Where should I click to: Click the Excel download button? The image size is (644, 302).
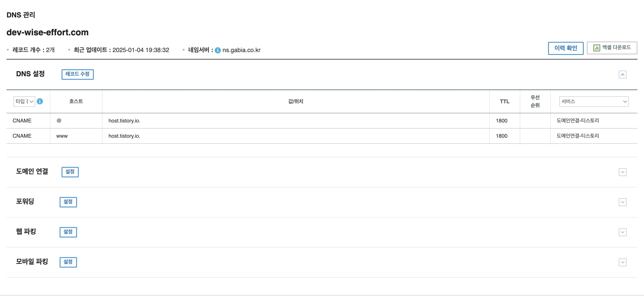(612, 48)
